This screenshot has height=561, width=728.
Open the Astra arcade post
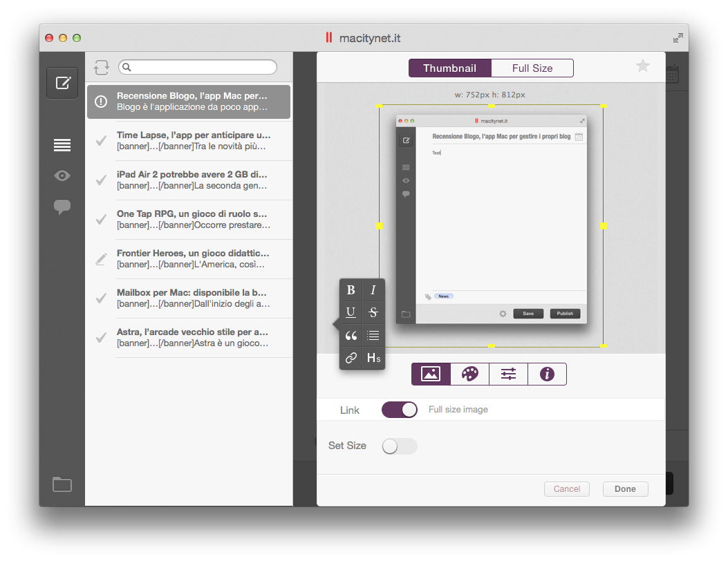pos(189,338)
